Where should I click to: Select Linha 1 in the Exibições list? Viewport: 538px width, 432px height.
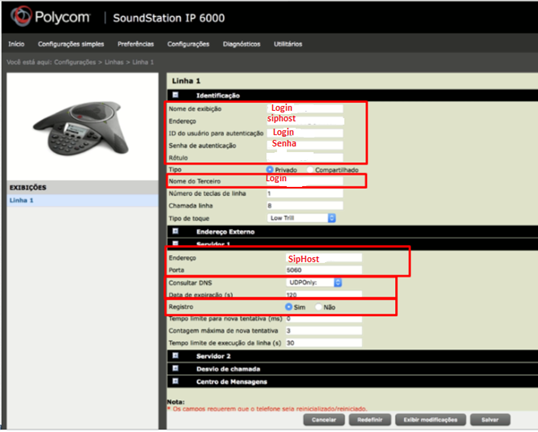[82, 200]
